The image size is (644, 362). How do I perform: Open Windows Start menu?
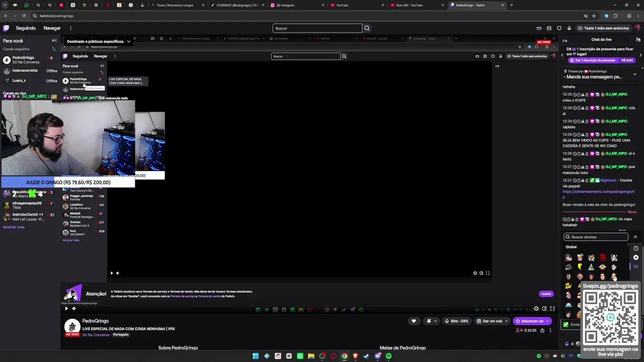[x=256, y=356]
